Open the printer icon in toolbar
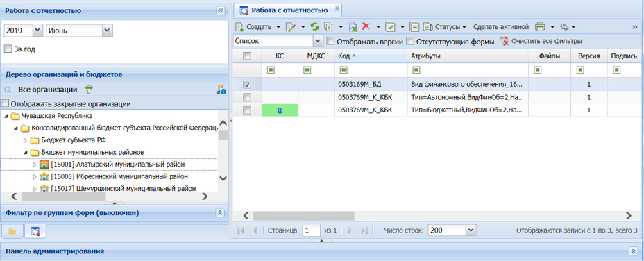Screen dimensions: 644x261 click(540, 27)
